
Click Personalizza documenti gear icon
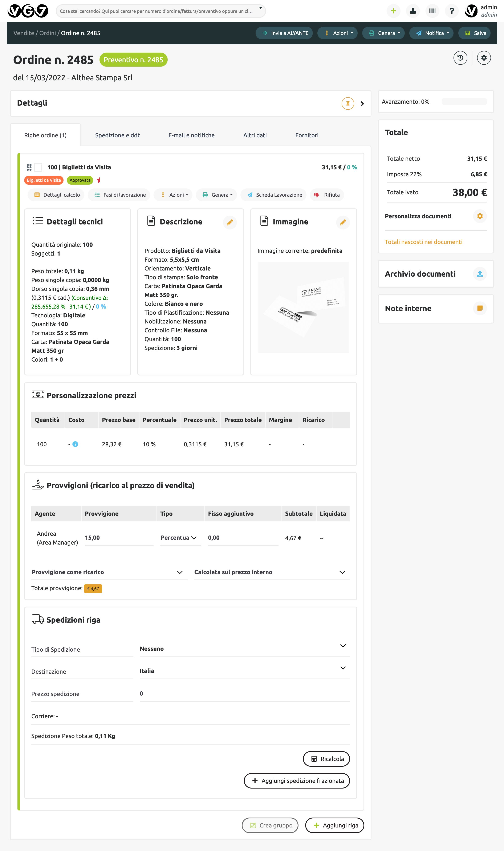pos(480,216)
